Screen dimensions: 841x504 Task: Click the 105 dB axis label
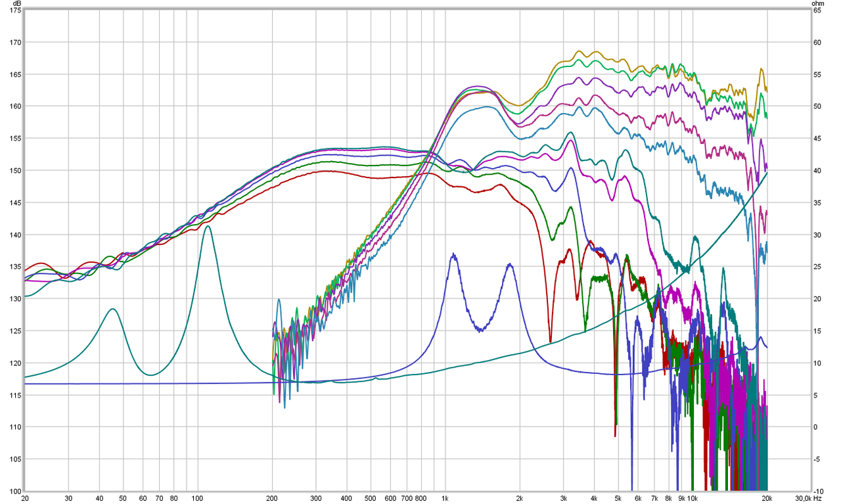(x=14, y=459)
